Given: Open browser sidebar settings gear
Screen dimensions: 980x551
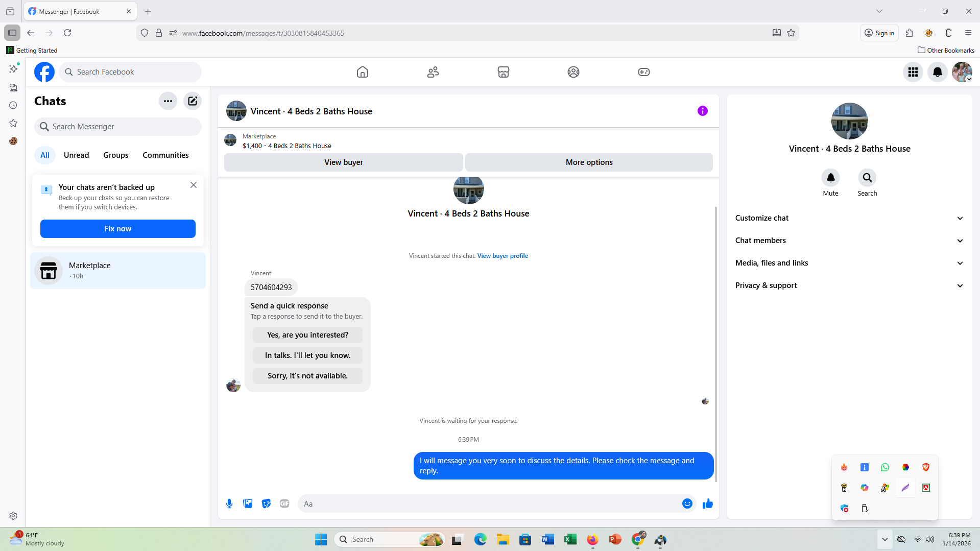Looking at the screenshot, I should [x=13, y=516].
